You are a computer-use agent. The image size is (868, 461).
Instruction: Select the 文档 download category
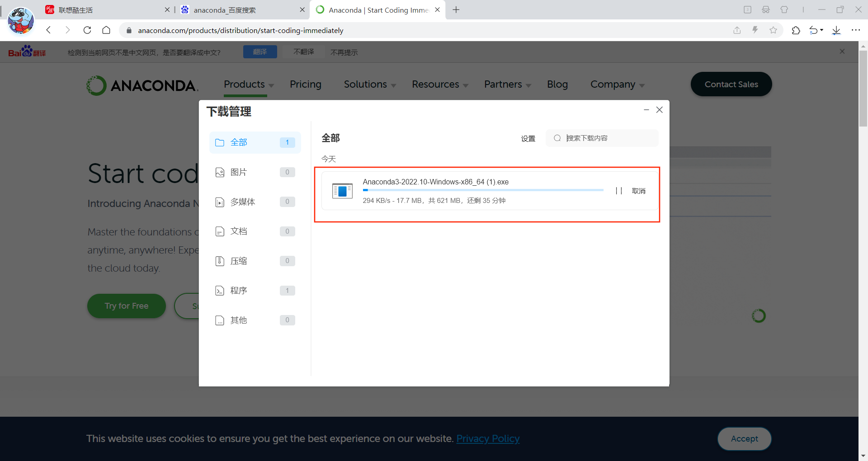[x=255, y=231]
